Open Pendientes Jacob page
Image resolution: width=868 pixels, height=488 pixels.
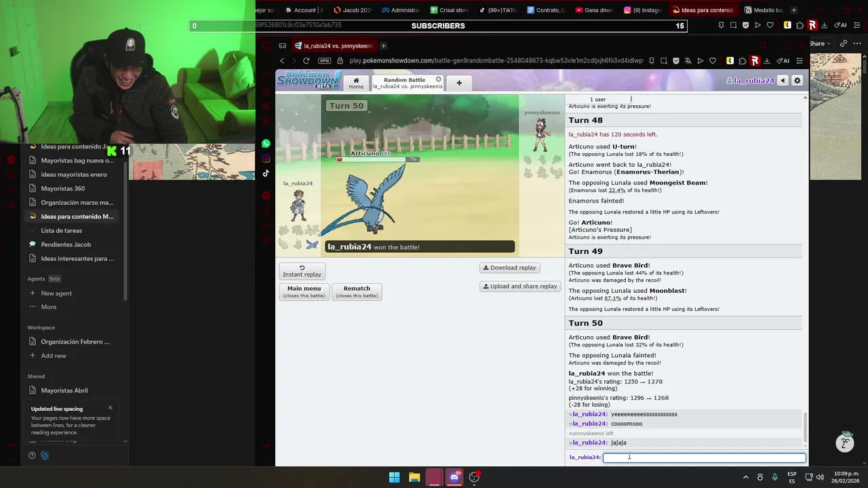coord(72,244)
